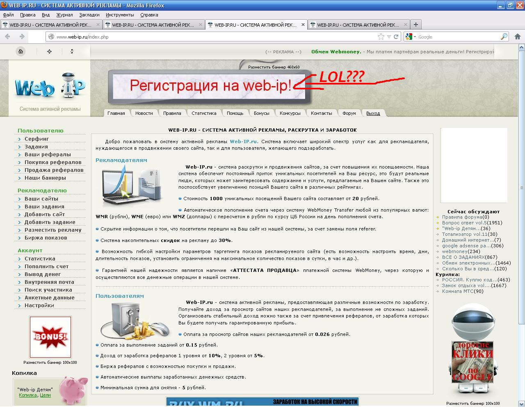Click 'Обмен Webmoney' ad link in ticker
This screenshot has height=420, width=525.
coord(336,52)
